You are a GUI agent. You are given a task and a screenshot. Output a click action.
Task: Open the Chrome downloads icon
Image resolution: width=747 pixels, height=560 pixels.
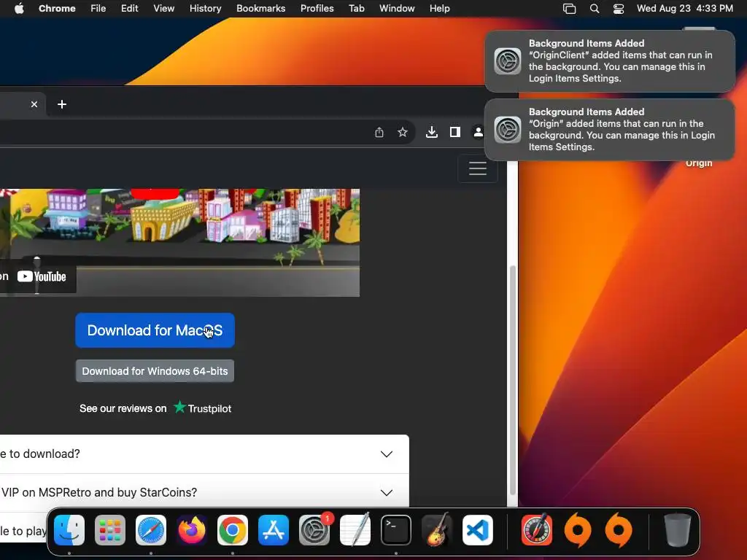[432, 132]
